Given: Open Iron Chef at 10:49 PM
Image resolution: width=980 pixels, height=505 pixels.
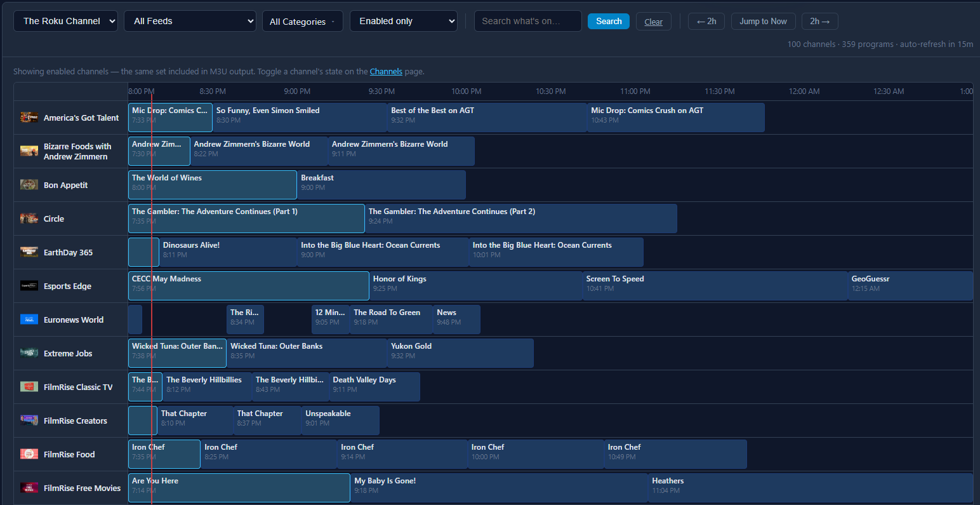Looking at the screenshot, I should [x=675, y=454].
